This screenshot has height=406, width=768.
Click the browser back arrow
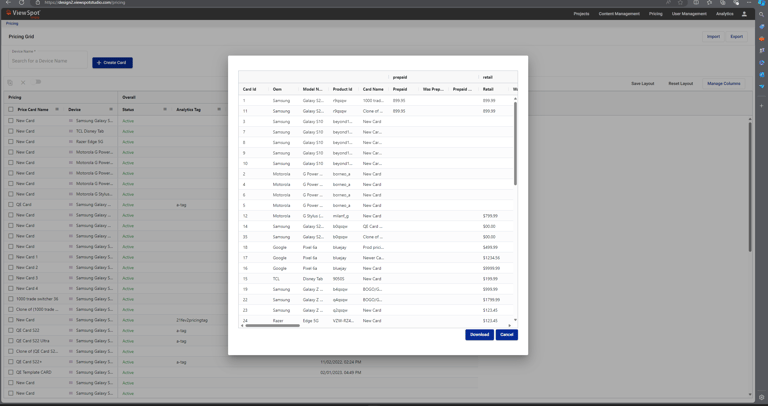point(8,2)
